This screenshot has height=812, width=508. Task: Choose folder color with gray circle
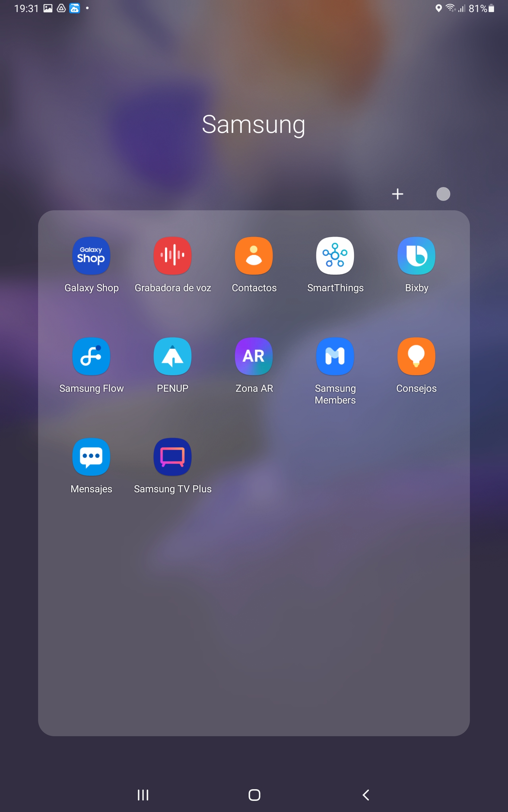[443, 194]
